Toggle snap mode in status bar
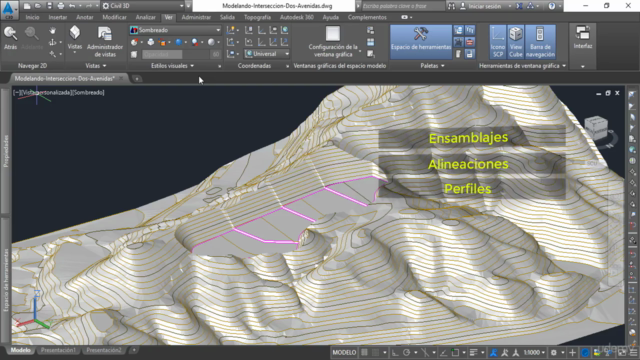This screenshot has height=360, width=640. [375, 353]
